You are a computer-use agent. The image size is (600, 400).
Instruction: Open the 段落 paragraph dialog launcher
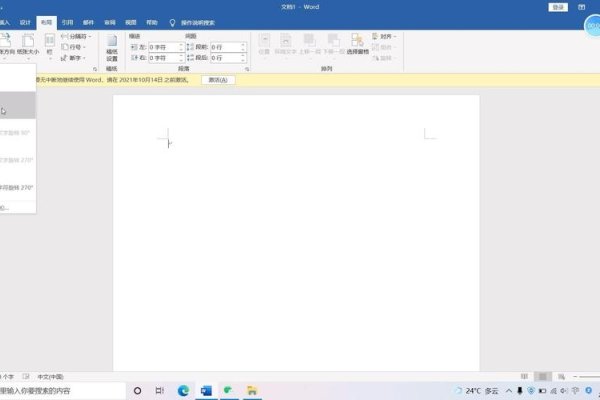(x=247, y=69)
